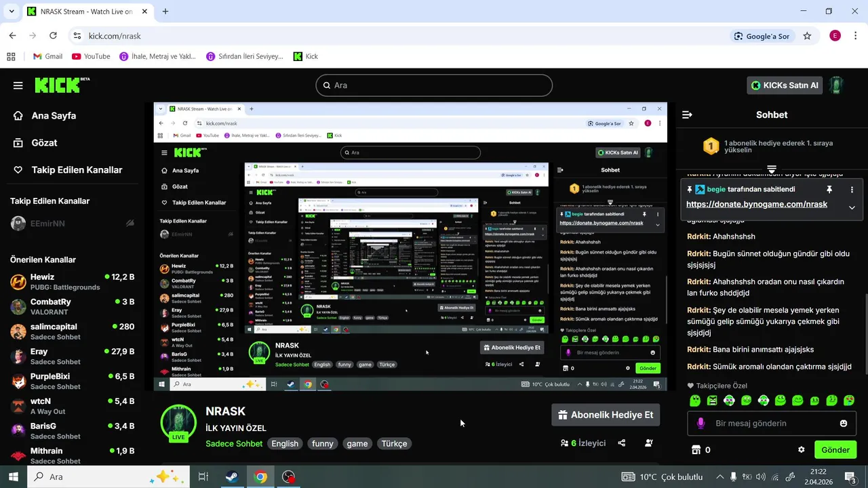Click the pin icon in the pinned message
Image resolution: width=868 pixels, height=488 pixels.
[x=829, y=190]
